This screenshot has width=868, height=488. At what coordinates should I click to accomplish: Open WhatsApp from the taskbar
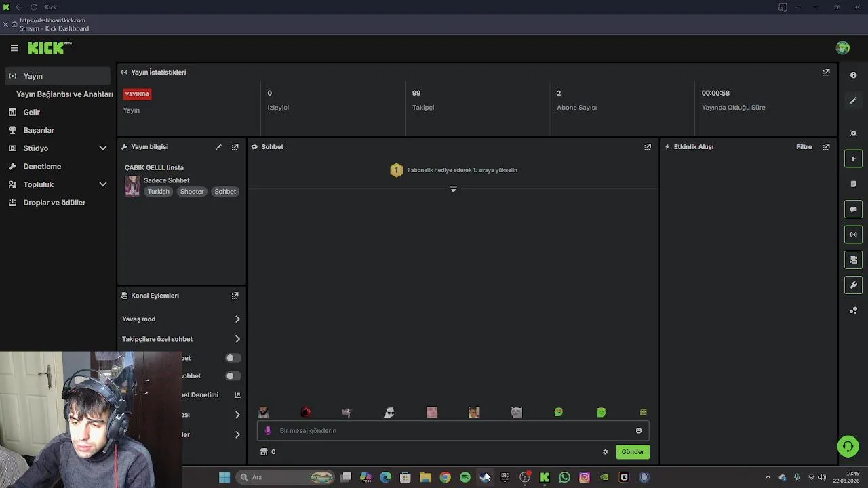564,477
